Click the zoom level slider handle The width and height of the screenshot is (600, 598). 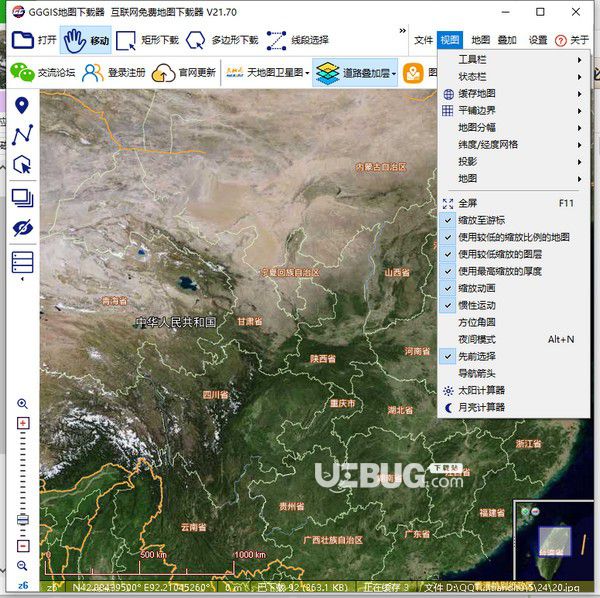(x=23, y=520)
